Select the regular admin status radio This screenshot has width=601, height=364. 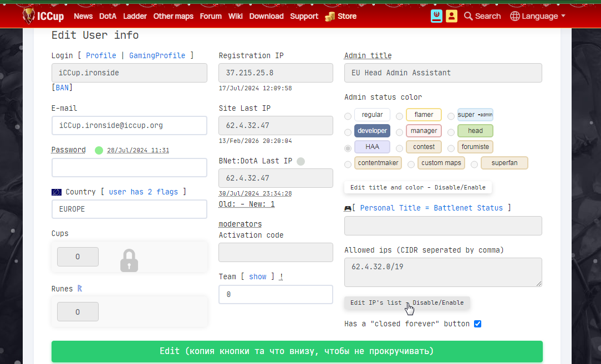coord(348,116)
